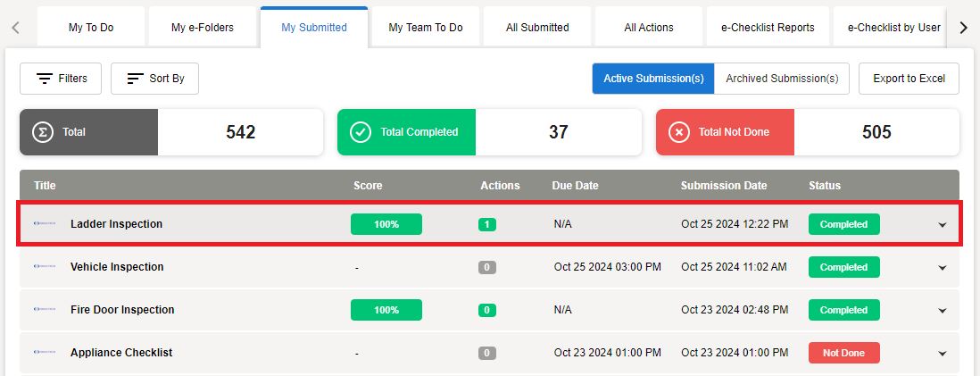Click the 100% score bar for Ladder Inspection
980x376 pixels.
click(x=386, y=224)
